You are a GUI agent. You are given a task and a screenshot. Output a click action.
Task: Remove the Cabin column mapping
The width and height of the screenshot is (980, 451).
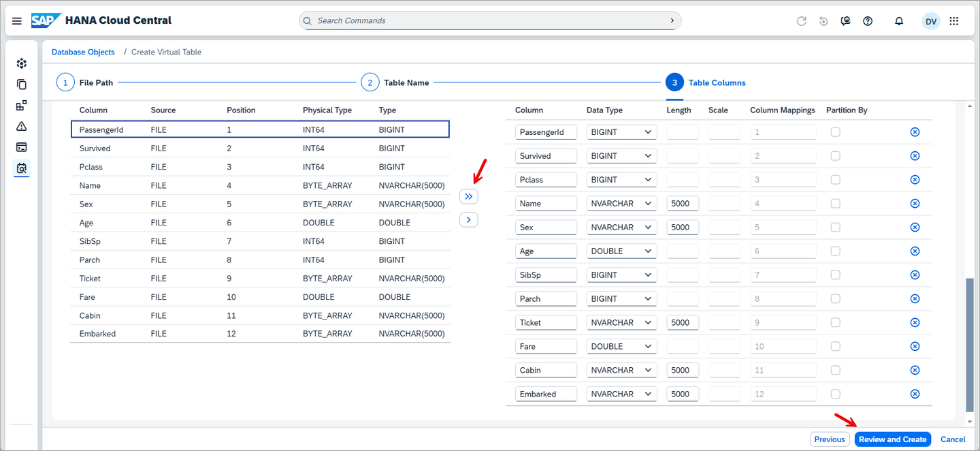point(915,371)
